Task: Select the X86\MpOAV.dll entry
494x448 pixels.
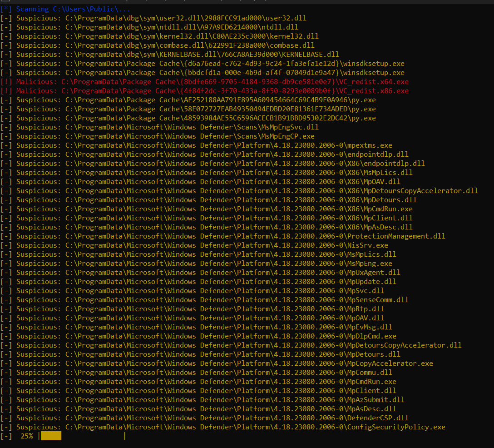Action: click(x=200, y=182)
